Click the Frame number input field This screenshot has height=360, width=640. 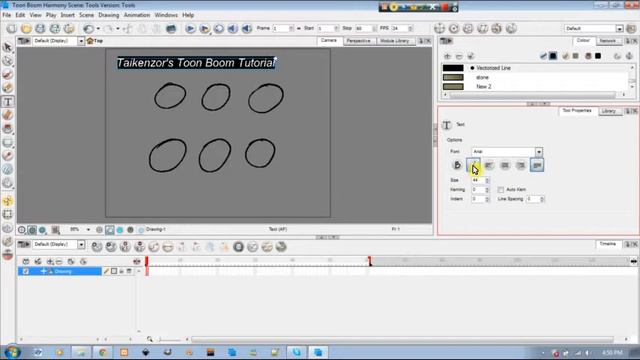(x=281, y=29)
